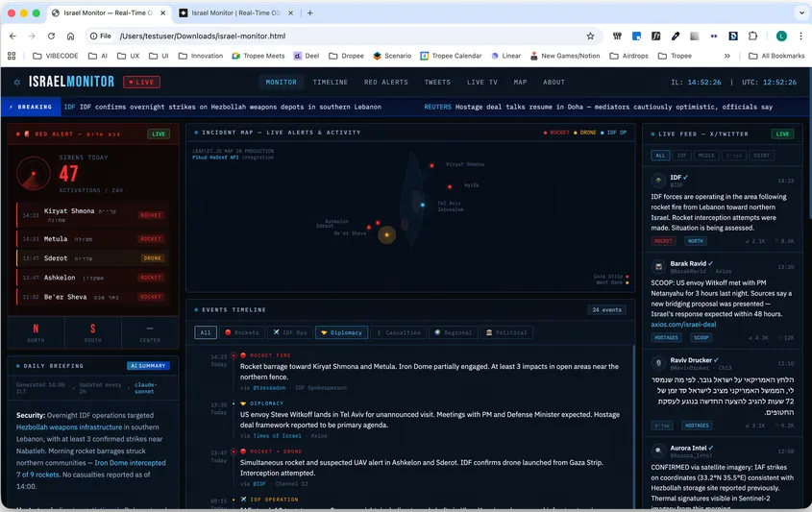This screenshot has height=512, width=812.
Task: Click the orange drone marker on map
Action: click(387, 235)
